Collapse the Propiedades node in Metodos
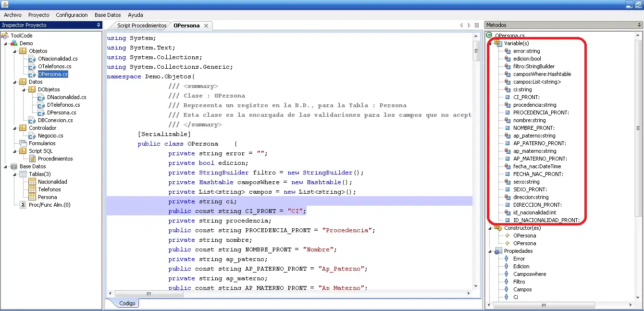The height and width of the screenshot is (311, 644). tap(491, 251)
